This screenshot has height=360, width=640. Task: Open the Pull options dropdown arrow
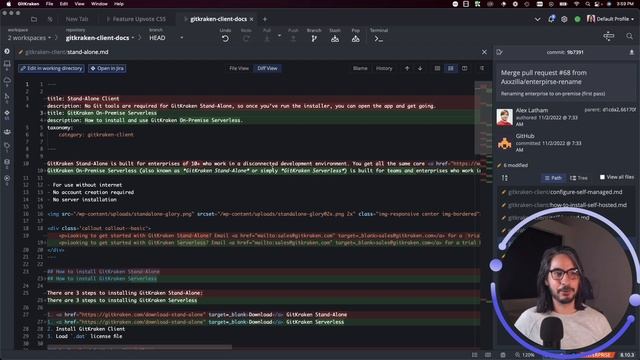[279, 36]
